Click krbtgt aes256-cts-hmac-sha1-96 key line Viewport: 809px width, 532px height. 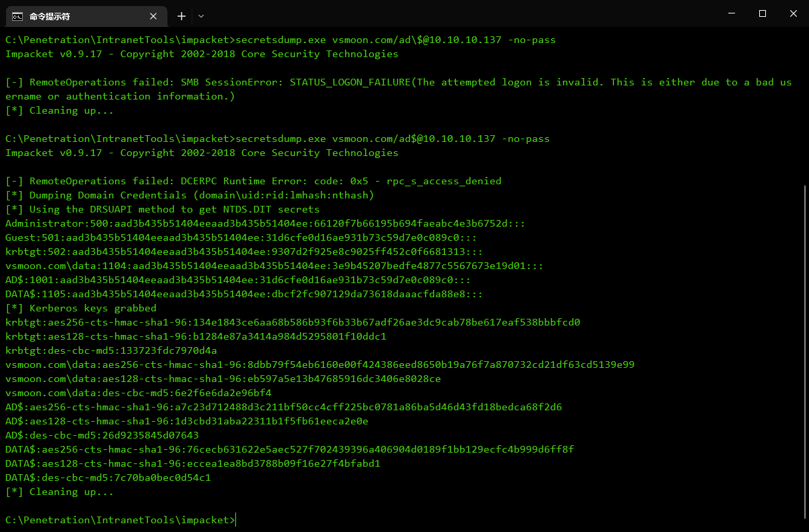293,322
